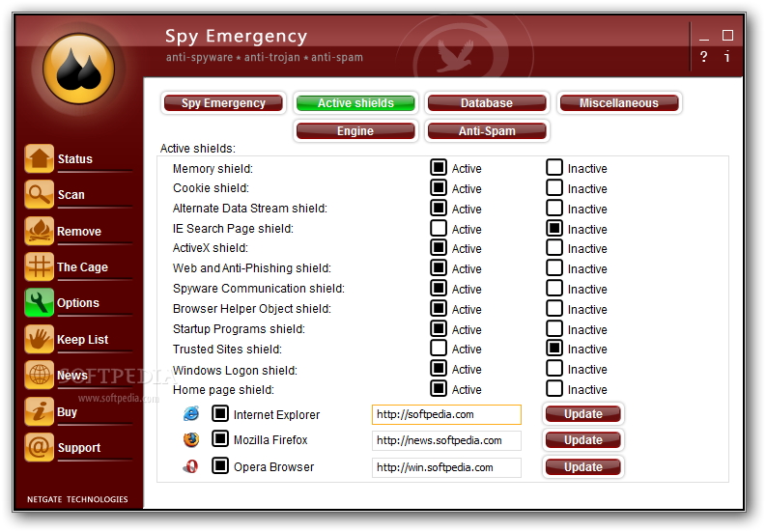The height and width of the screenshot is (532, 766).
Task: Toggle the Opera Browser home page checkbox
Action: click(x=220, y=465)
